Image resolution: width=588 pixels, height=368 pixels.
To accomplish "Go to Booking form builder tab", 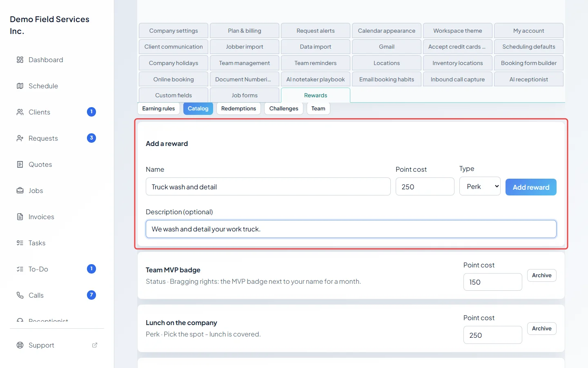I will pyautogui.click(x=529, y=63).
